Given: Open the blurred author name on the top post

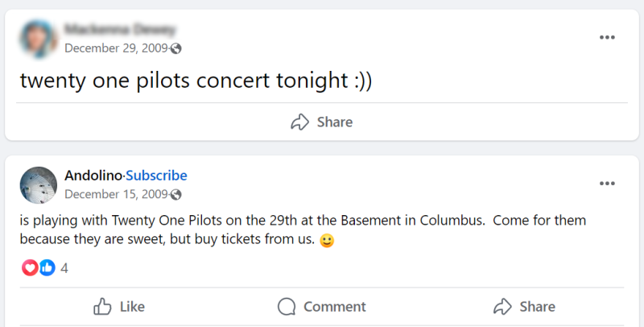Looking at the screenshot, I should (120, 30).
